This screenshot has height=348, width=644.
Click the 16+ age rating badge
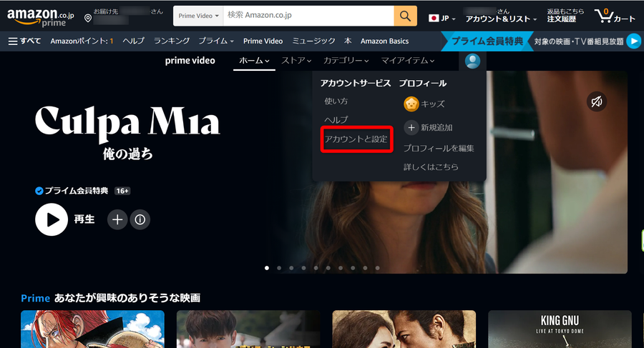122,191
